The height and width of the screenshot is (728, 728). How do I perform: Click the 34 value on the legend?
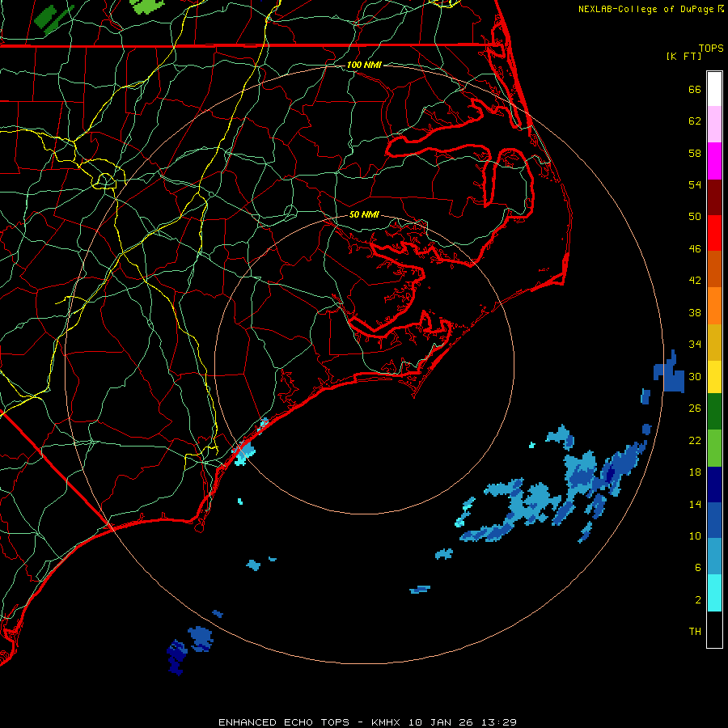coord(695,345)
